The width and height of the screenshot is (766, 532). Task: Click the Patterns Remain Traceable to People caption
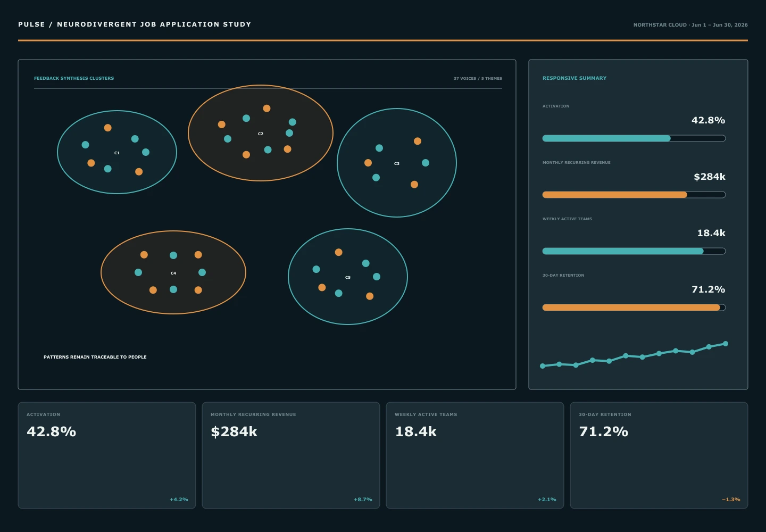95,357
